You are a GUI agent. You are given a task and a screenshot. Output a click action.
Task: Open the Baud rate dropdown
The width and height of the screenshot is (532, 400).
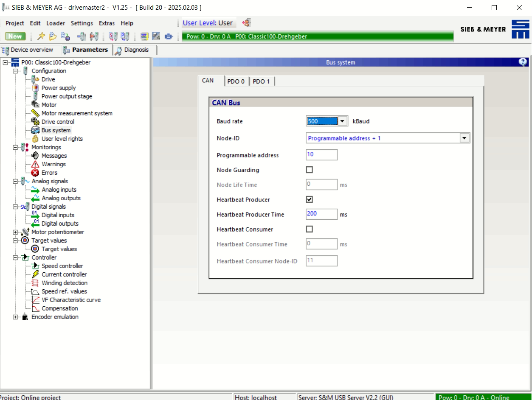(343, 121)
